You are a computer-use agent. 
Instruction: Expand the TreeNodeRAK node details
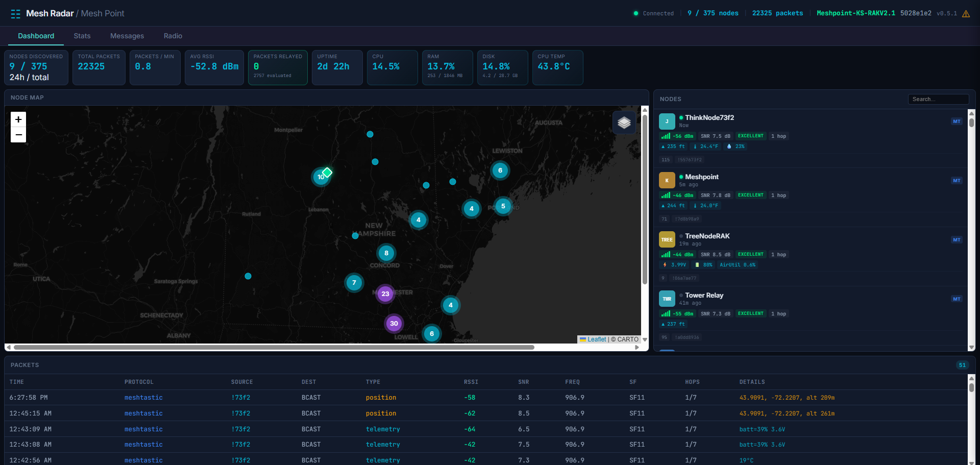click(x=707, y=236)
